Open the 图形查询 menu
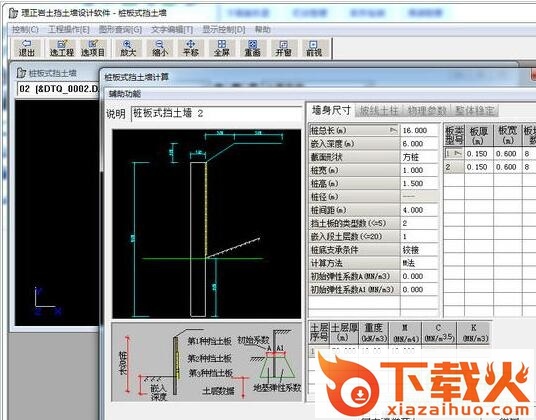 click(x=120, y=30)
